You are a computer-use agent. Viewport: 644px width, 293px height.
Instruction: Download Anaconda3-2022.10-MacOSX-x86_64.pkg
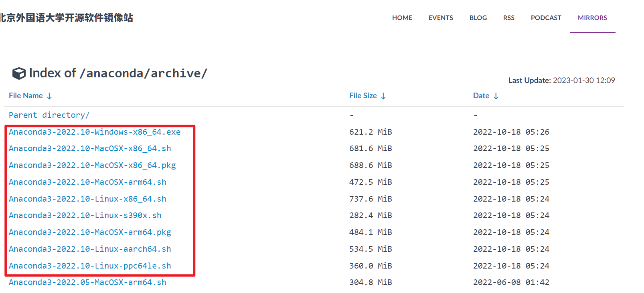[x=92, y=165]
